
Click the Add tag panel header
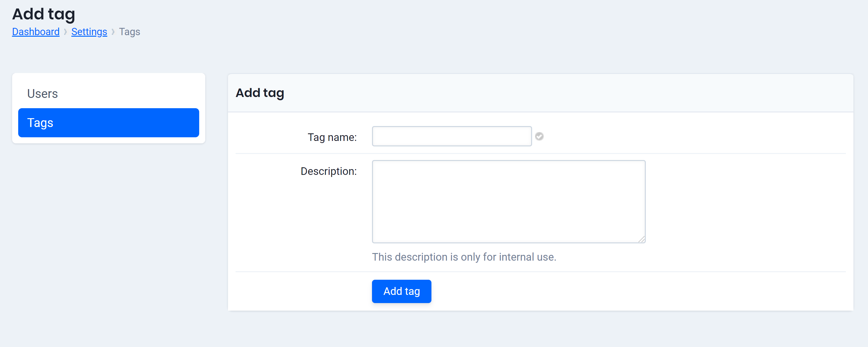260,93
